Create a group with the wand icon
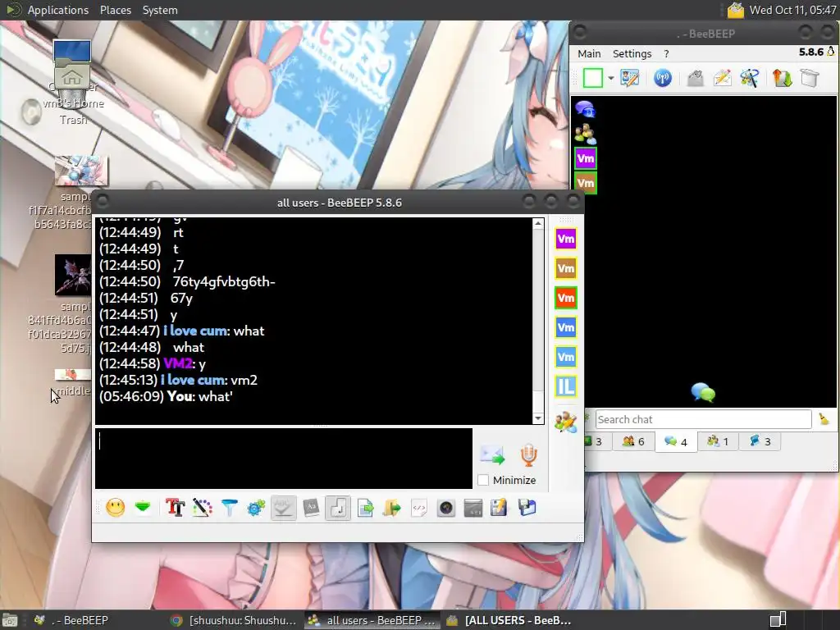Screen dimensions: 840x630 (750, 78)
